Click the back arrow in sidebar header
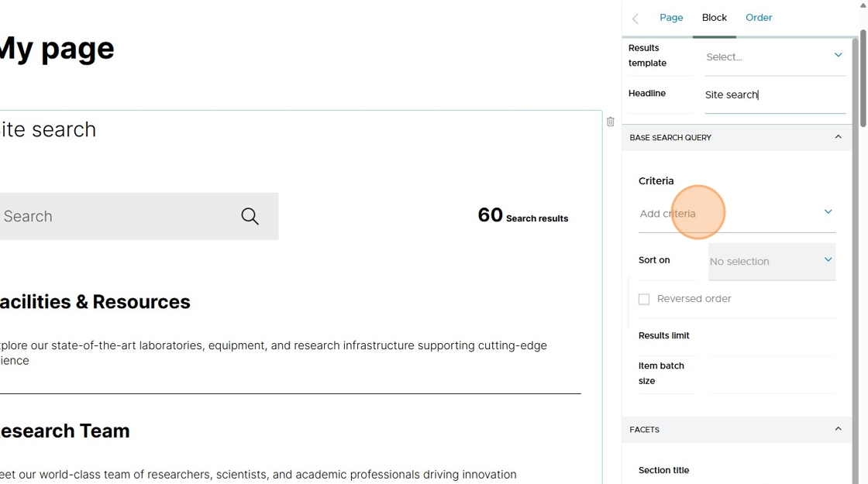The height and width of the screenshot is (484, 868). point(635,19)
